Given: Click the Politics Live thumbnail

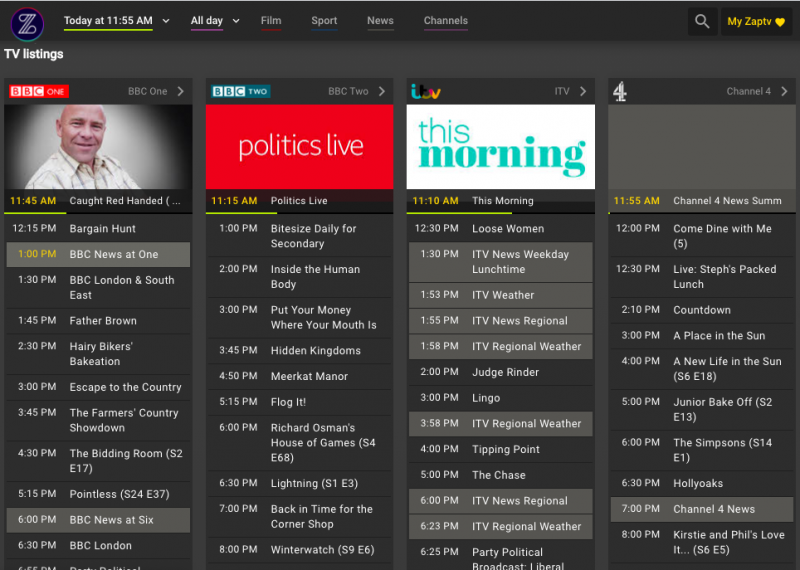Looking at the screenshot, I should (300, 147).
